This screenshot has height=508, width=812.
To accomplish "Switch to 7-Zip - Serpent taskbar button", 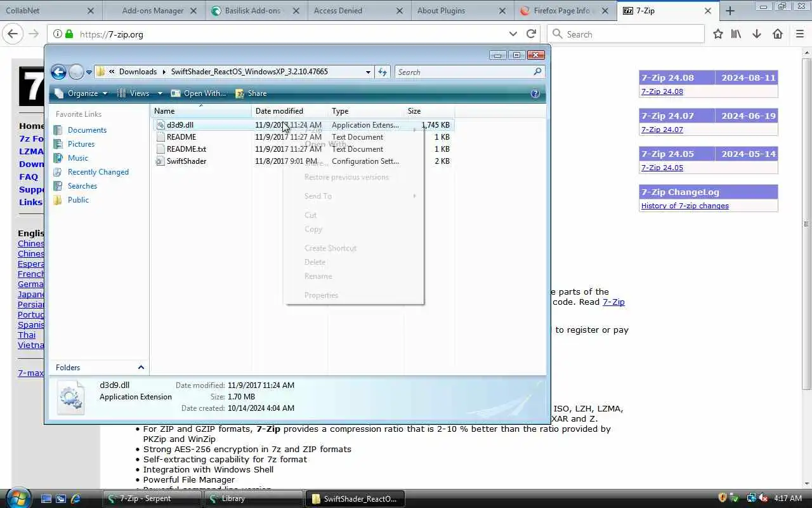I will point(152,498).
